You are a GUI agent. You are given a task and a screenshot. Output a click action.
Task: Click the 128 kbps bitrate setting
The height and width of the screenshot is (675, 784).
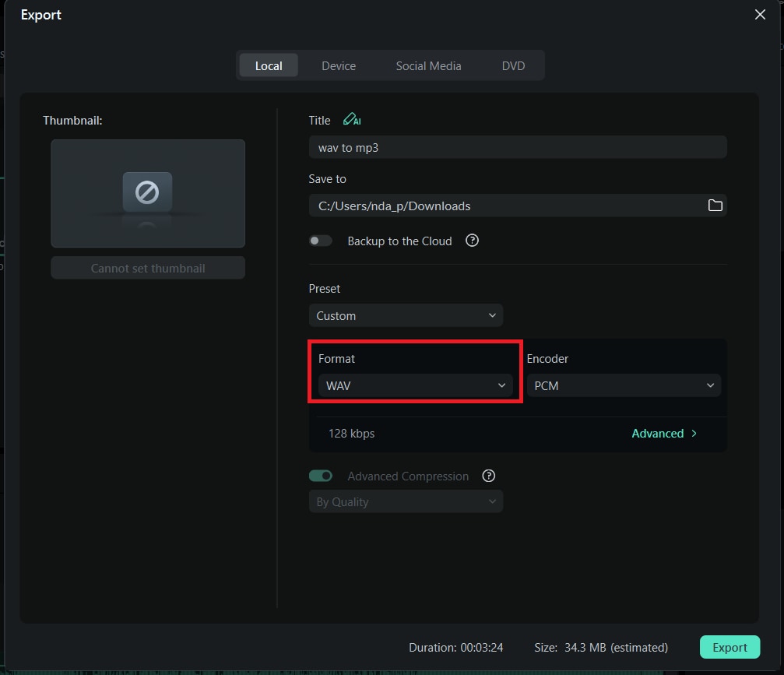click(x=350, y=433)
